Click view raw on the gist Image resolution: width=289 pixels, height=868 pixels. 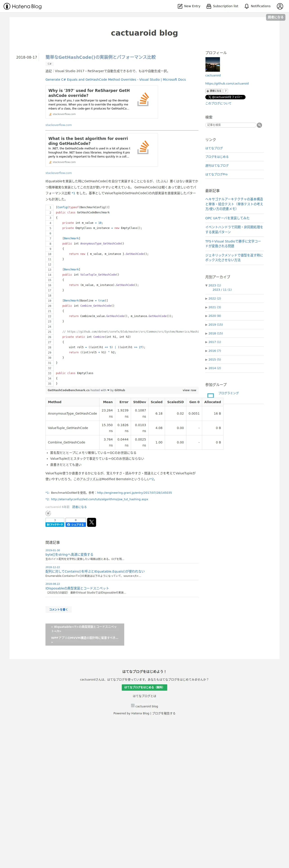pos(190,390)
